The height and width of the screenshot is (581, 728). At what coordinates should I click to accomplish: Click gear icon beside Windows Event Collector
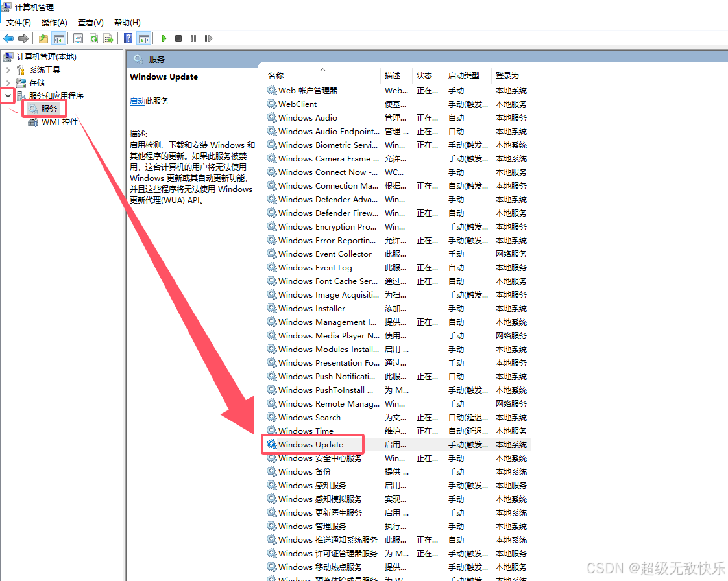(272, 254)
